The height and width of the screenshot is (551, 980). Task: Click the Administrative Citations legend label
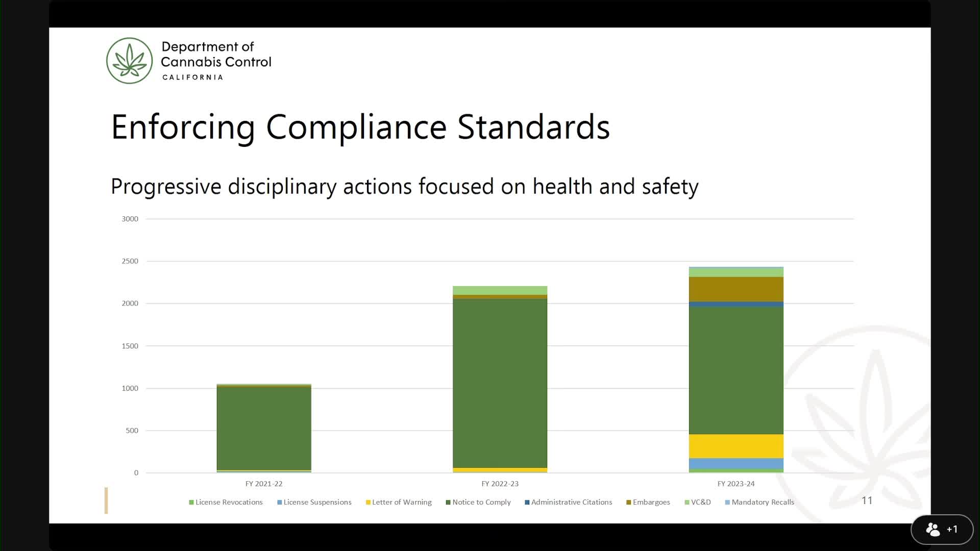(571, 502)
